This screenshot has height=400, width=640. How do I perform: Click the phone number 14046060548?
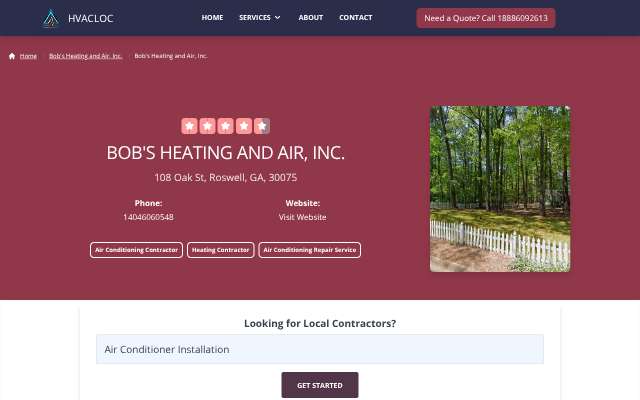pyautogui.click(x=148, y=217)
